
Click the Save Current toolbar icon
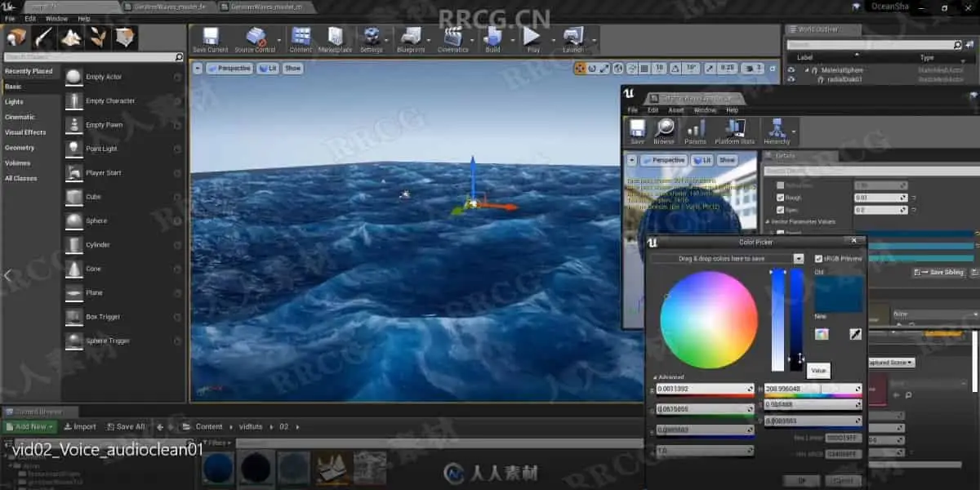point(210,39)
